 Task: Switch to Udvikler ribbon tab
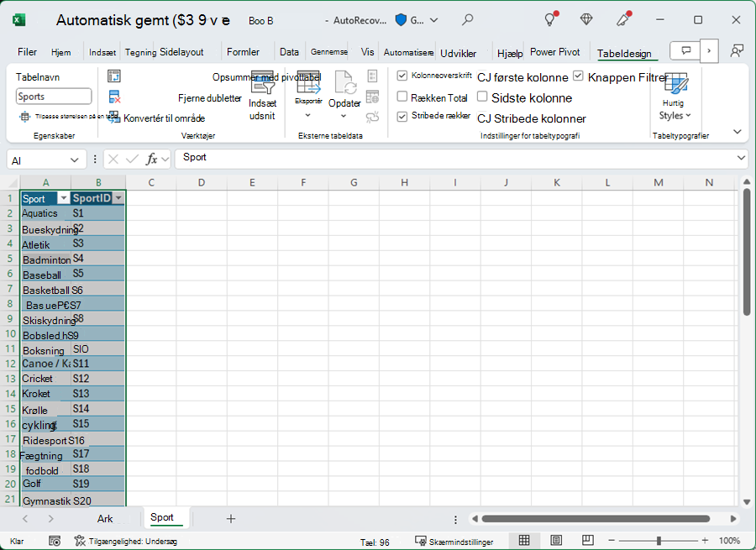(x=459, y=54)
